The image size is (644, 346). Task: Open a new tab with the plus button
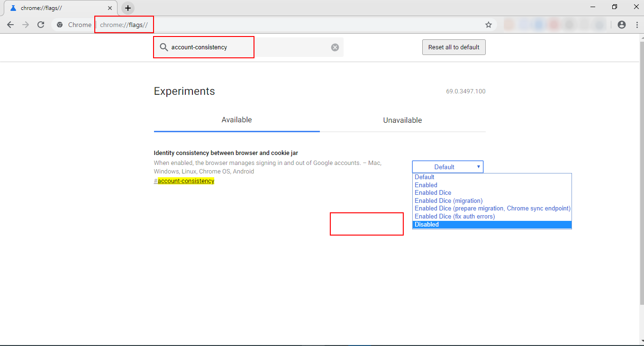(x=128, y=8)
